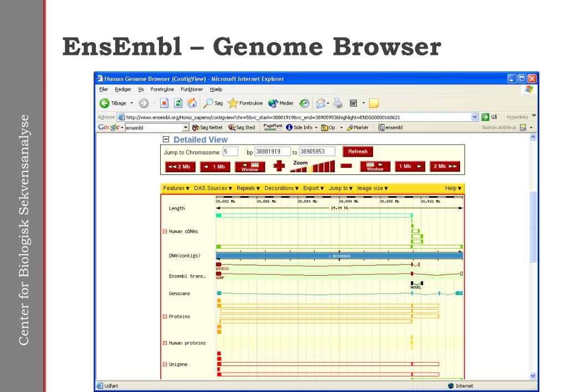Click the green Gå go arrow

click(x=486, y=117)
